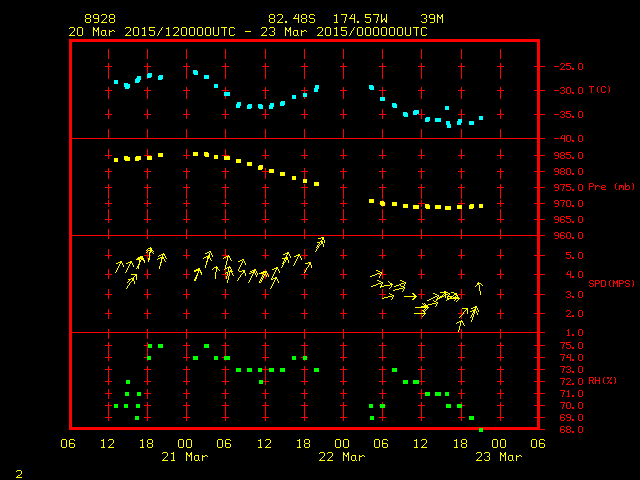Click the -25.0 temperature tick label
Image resolution: width=640 pixels, height=480 pixels.
pyautogui.click(x=569, y=67)
